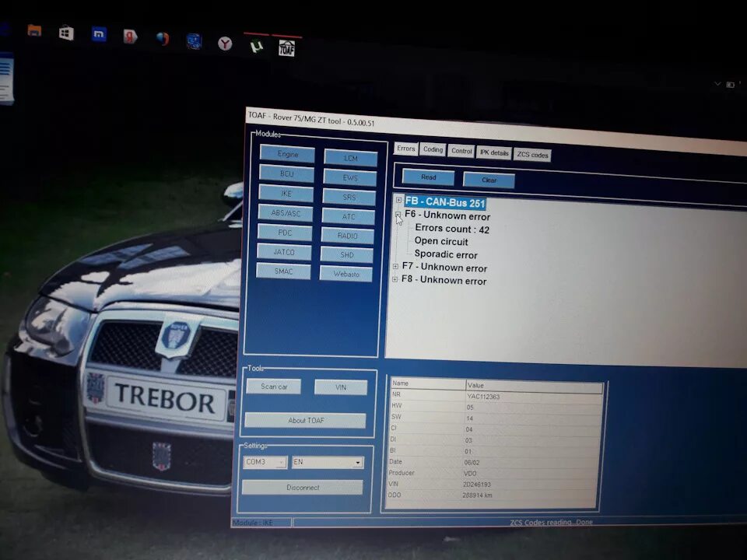Select the ATC module
This screenshot has width=747, height=560.
point(349,217)
